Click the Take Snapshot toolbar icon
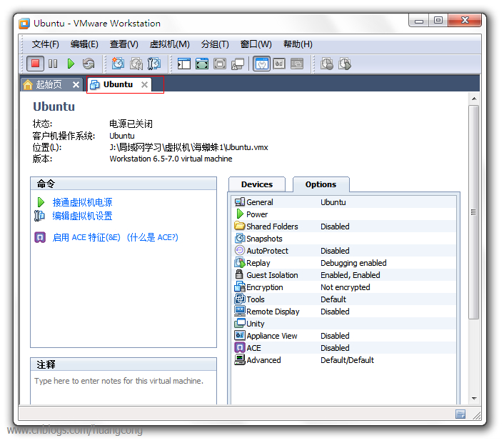Viewport: 504px width, 443px height. click(118, 64)
